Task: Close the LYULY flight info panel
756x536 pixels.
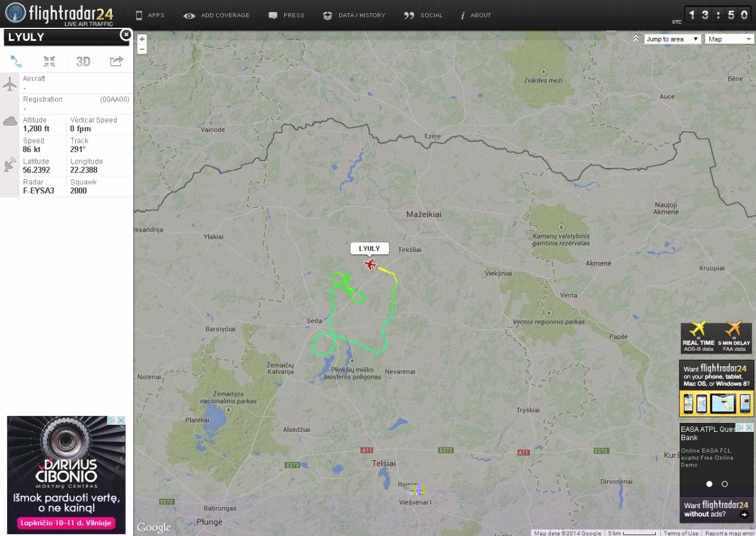Action: tap(126, 35)
